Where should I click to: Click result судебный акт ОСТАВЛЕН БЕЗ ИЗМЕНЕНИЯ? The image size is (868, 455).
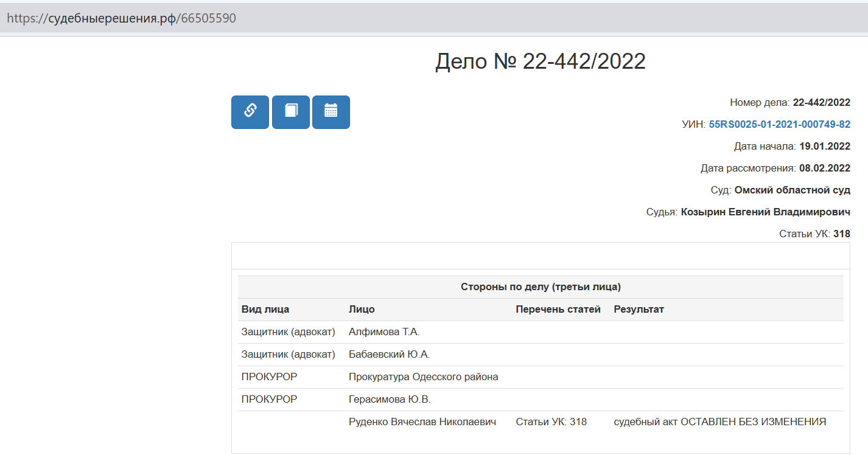point(720,422)
